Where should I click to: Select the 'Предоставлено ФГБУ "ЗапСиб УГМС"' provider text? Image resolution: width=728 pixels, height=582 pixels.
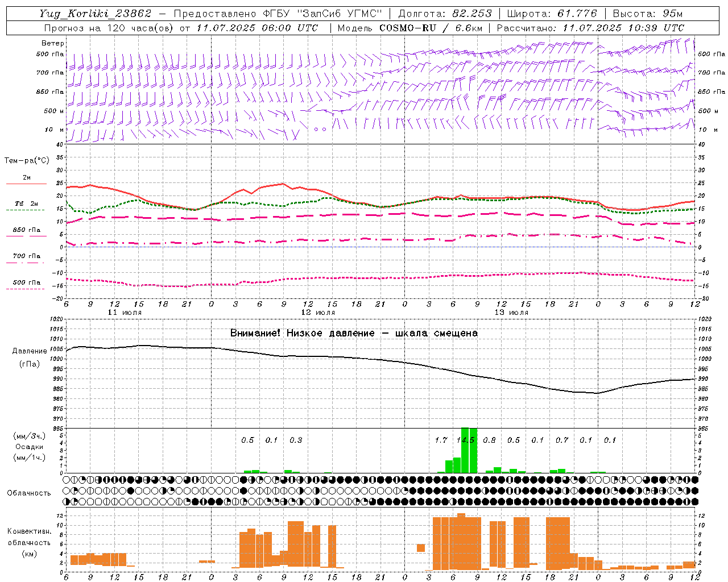278,14
